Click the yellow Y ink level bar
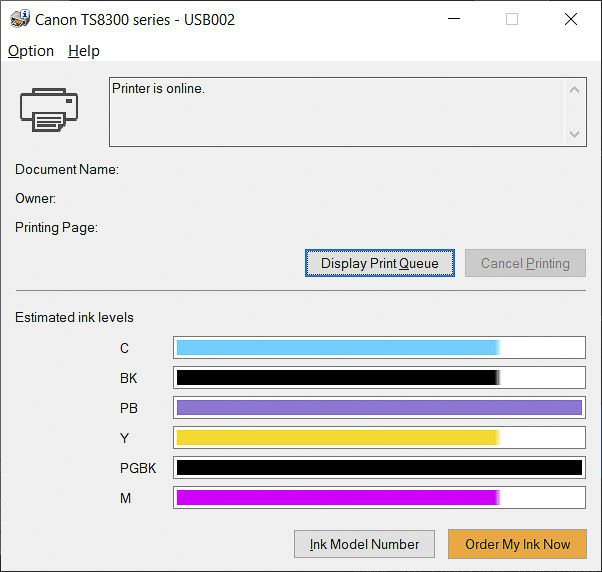 coord(379,437)
